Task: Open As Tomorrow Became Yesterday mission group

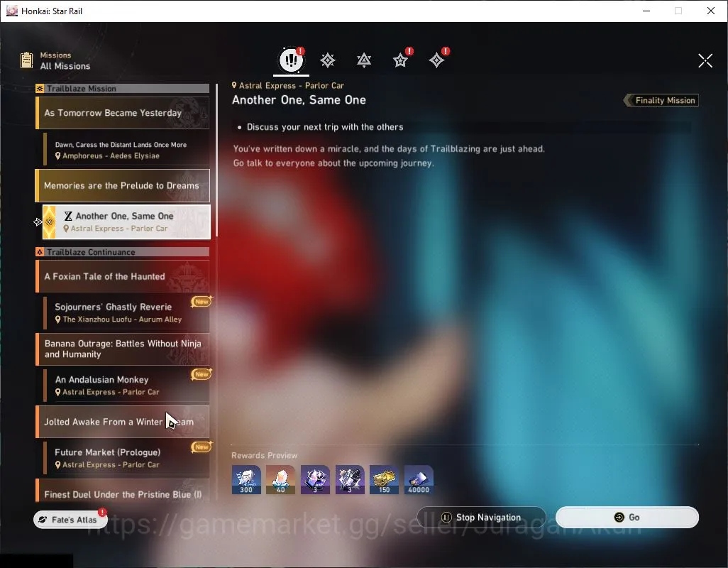Action: point(122,113)
